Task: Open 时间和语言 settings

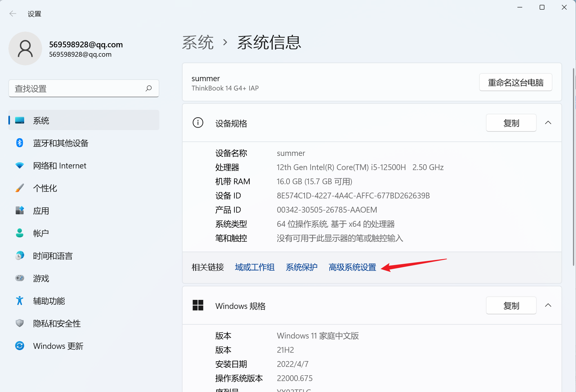Action: click(84, 255)
